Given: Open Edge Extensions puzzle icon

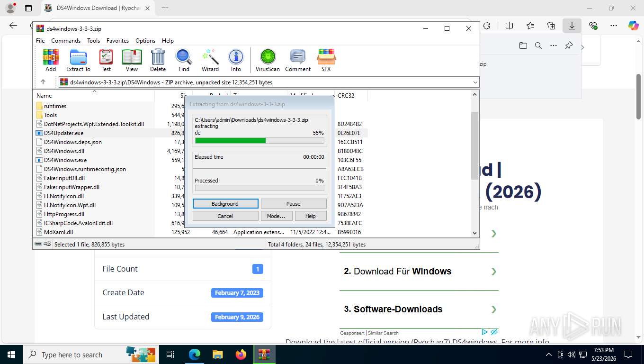Looking at the screenshot, I should (x=486, y=26).
